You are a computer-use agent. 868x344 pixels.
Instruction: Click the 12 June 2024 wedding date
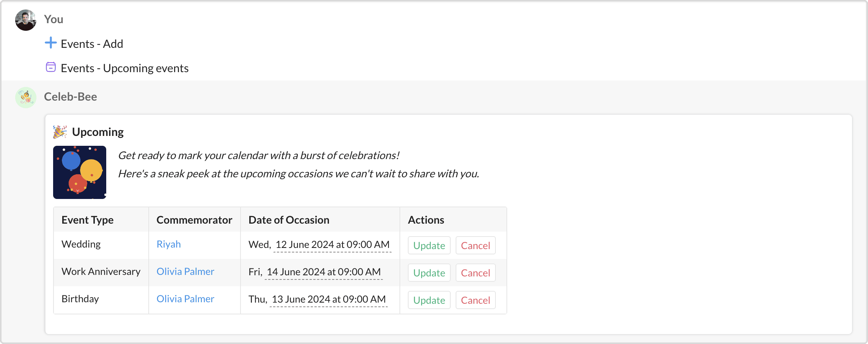coord(332,245)
